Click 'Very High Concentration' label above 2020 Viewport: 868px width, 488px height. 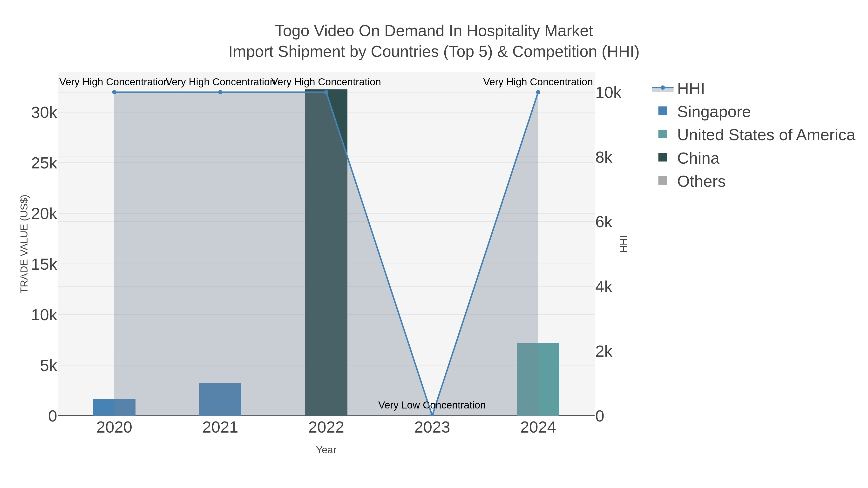[114, 82]
